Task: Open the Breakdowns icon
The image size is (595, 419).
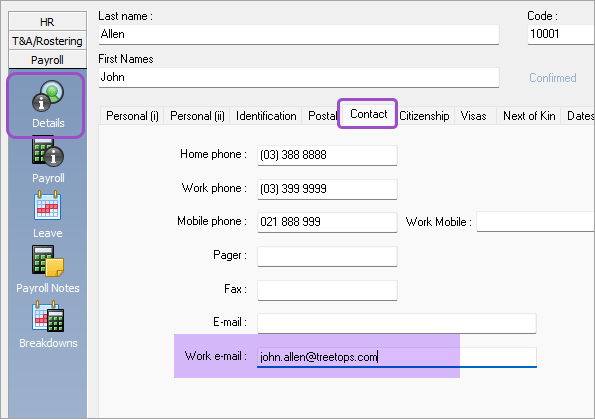Action: click(x=47, y=316)
